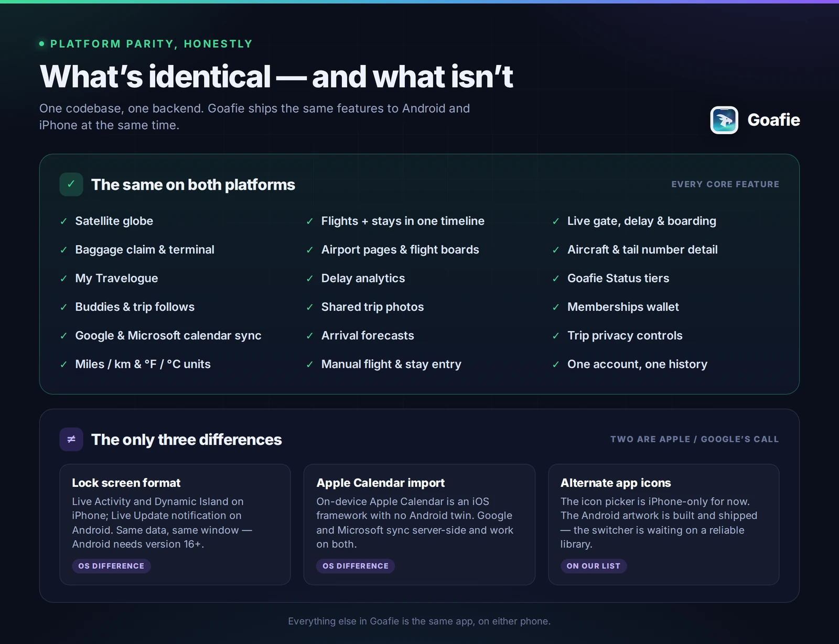Select the 'Satellite globe' feature text
Image resolution: width=839 pixels, height=644 pixels.
point(114,221)
